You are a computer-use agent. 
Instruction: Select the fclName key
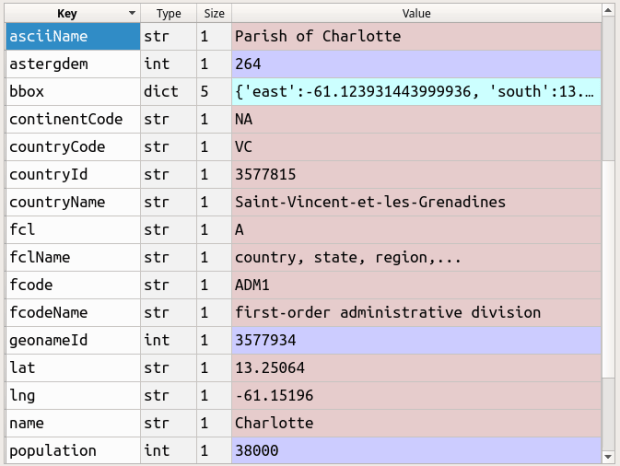pos(73,257)
